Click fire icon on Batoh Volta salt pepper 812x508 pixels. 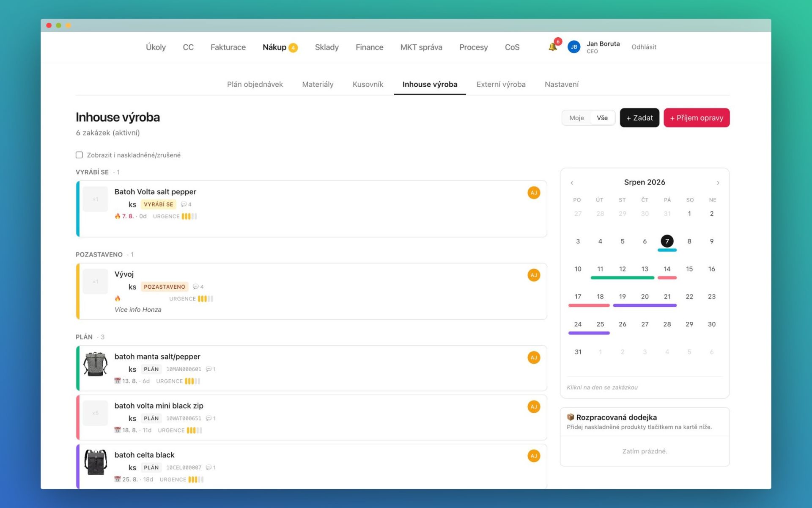118,216
